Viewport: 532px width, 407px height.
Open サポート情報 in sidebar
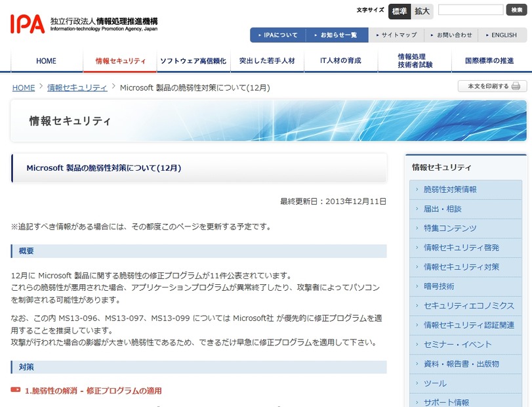(x=466, y=401)
